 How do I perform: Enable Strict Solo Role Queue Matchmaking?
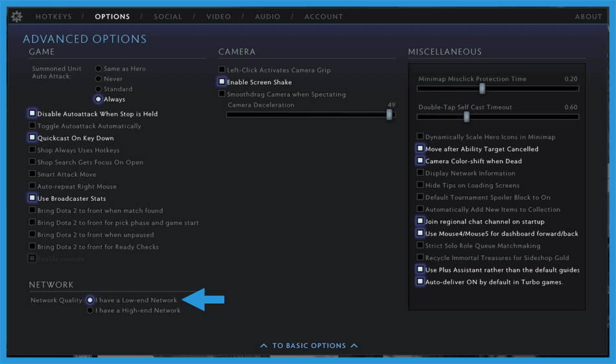[420, 245]
